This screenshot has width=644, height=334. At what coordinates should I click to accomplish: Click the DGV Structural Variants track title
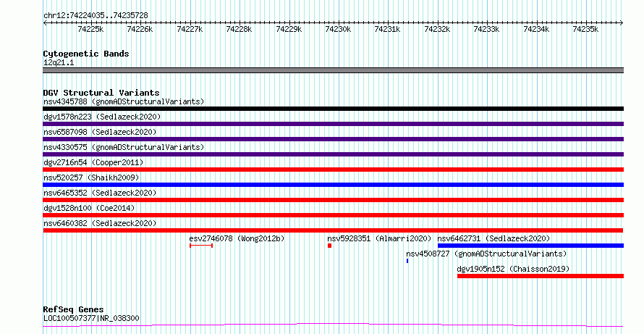[101, 93]
